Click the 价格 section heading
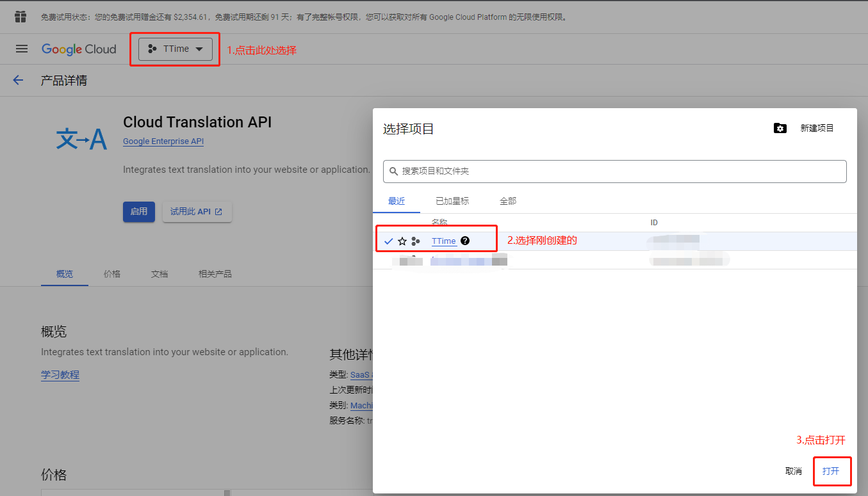Image resolution: width=868 pixels, height=496 pixels. pos(54,475)
